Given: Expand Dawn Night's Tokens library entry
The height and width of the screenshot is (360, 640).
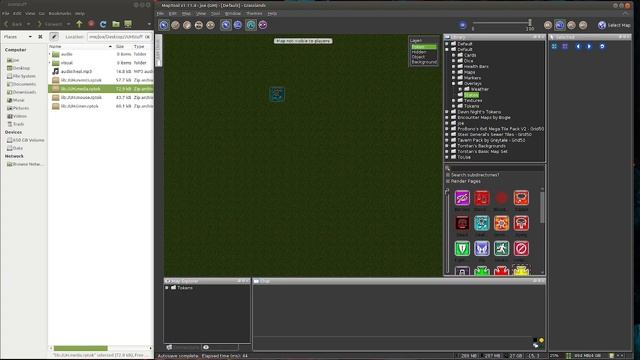Looking at the screenshot, I should tap(447, 112).
